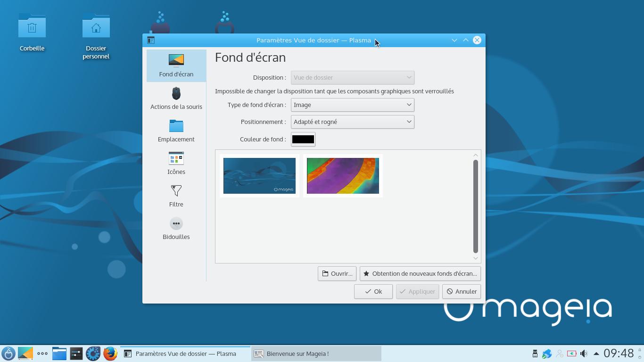Switch to Paramètres Vue de dossier taskbar entry
Viewport: 644px width, 362px height.
click(185, 354)
